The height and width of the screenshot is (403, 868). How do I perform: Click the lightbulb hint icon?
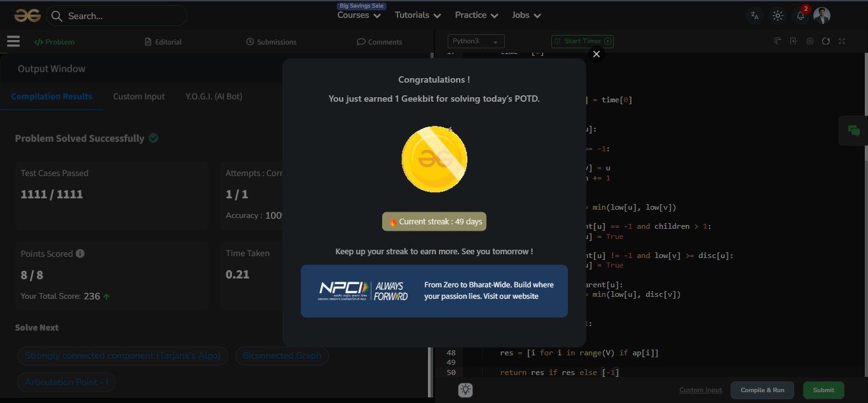click(465, 390)
